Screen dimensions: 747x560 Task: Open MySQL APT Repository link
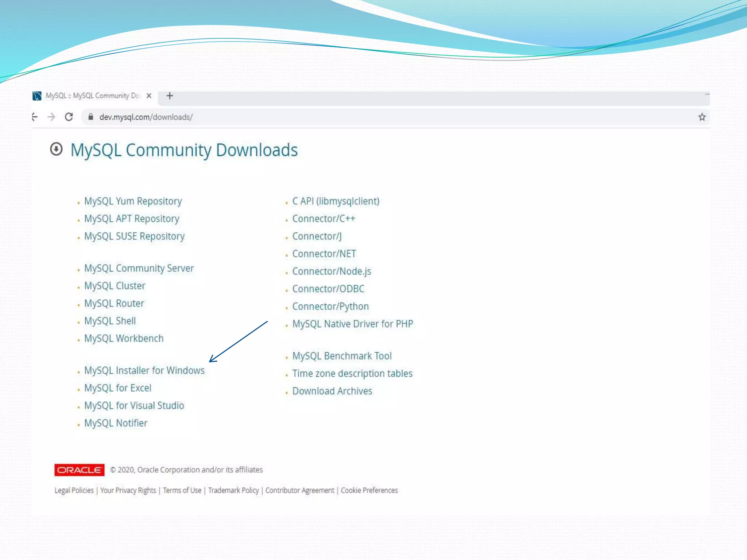click(132, 219)
